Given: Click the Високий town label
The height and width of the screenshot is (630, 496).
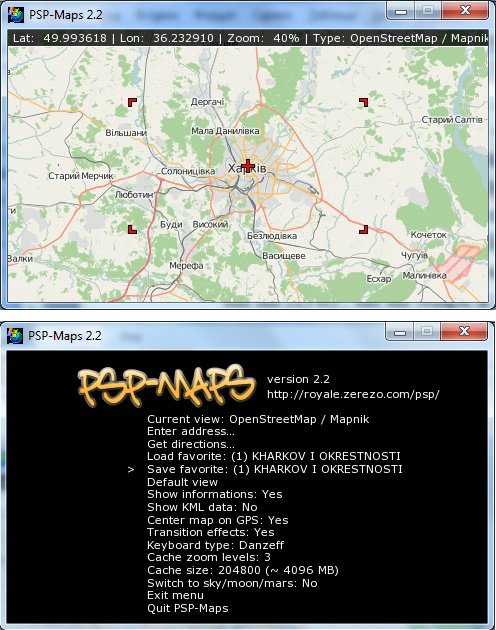Looking at the screenshot, I should click(x=210, y=224).
